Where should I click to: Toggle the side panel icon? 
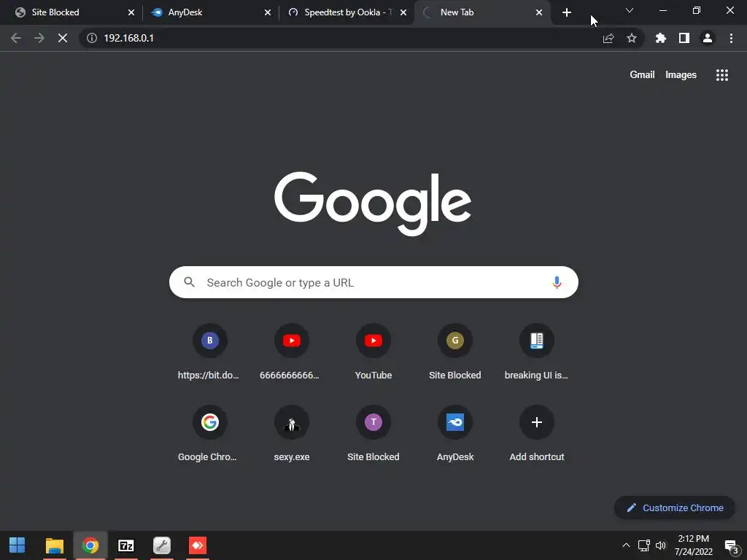(684, 38)
